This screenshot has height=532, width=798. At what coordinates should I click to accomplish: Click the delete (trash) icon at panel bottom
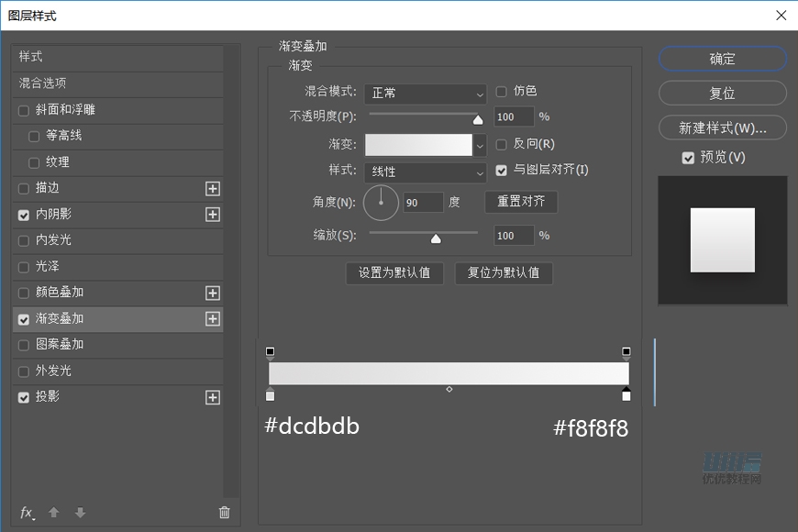(224, 513)
